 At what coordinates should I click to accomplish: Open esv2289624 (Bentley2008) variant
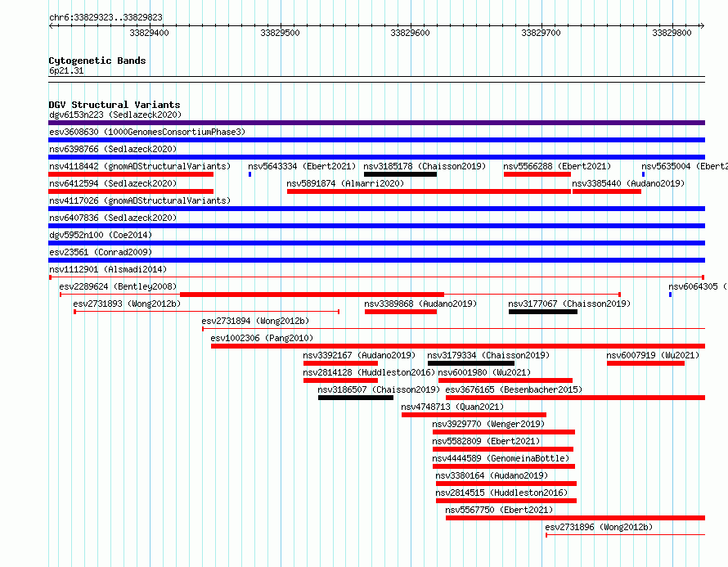118,286
